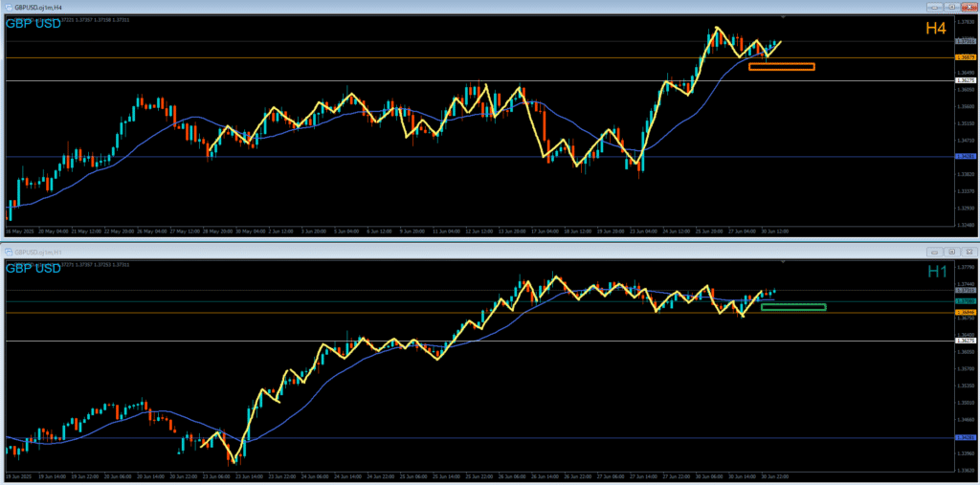The width and height of the screenshot is (980, 485).
Task: Close the GBPUSD H1 chart window
Action: 969,252
